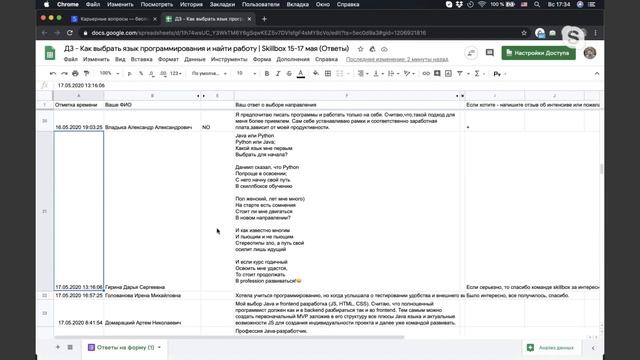The image size is (640, 360).
Task: Click the print icon
Action: (75, 73)
